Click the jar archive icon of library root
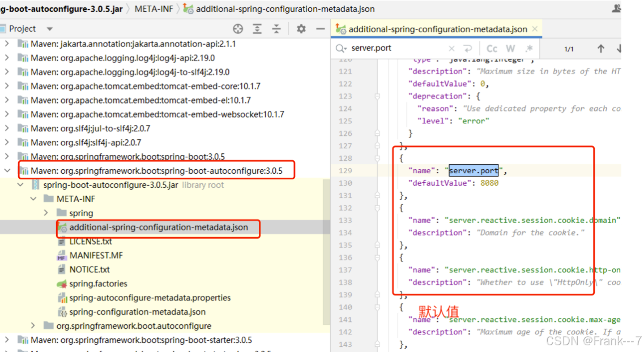The image size is (644, 352). [36, 184]
